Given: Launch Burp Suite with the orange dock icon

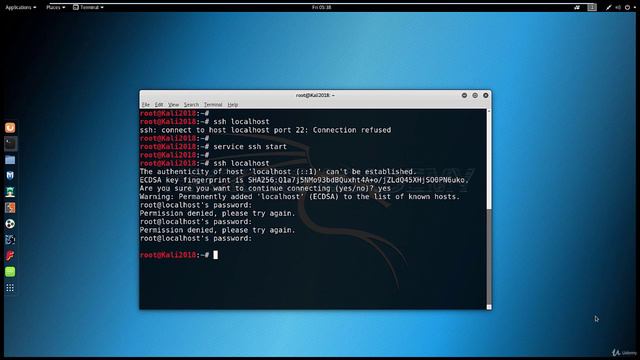Looking at the screenshot, I should coord(10,207).
